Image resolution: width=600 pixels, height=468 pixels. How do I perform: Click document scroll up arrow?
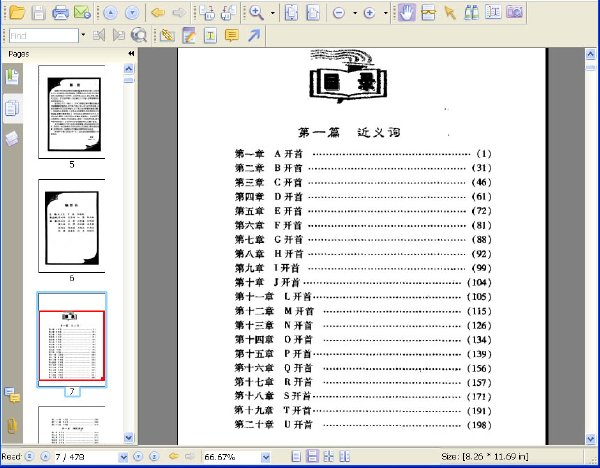[x=590, y=54]
